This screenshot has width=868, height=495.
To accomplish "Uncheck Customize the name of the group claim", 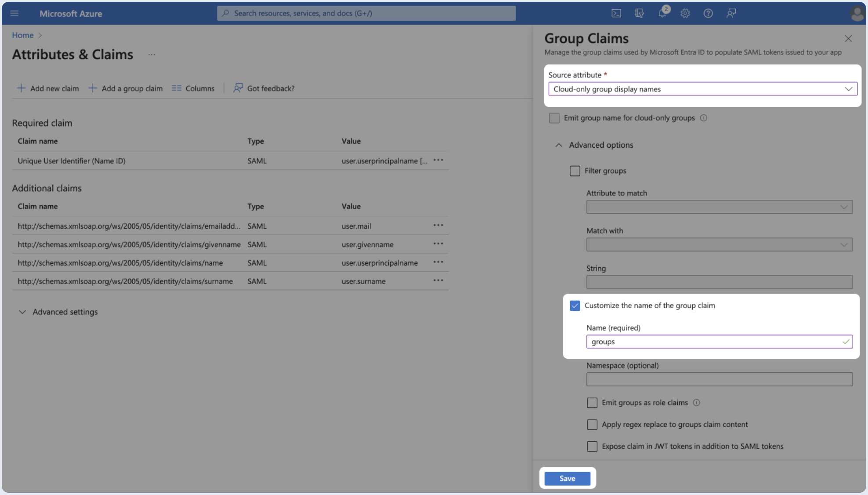I will tap(575, 305).
